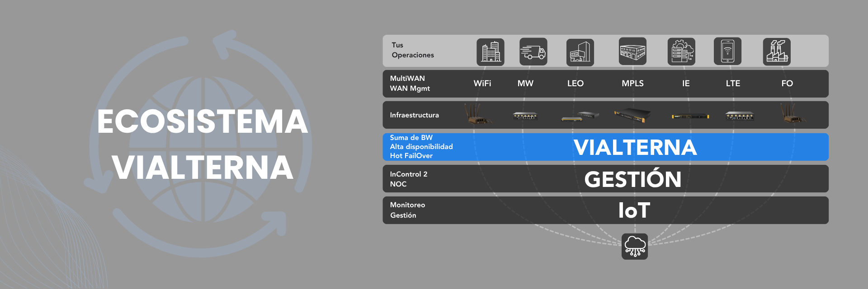The height and width of the screenshot is (289, 868).
Task: Click the warehouse icon above MPLS
Action: (x=632, y=51)
